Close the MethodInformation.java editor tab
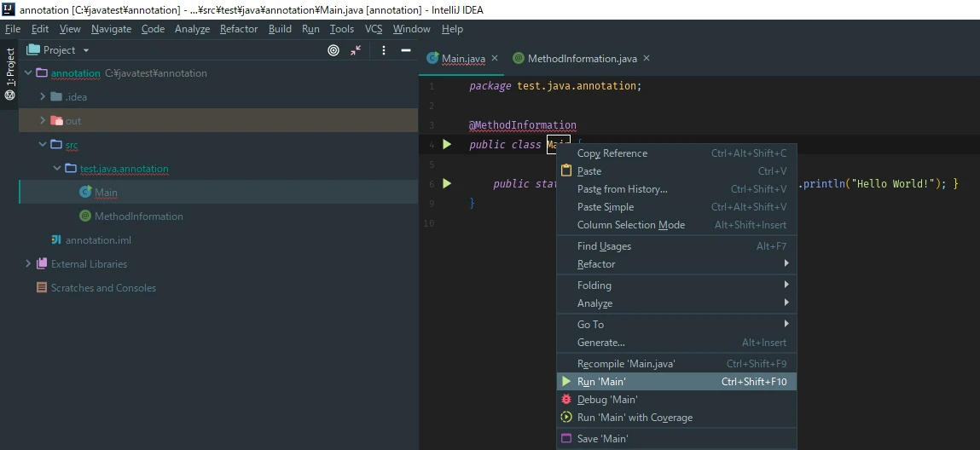This screenshot has width=980, height=450. pos(647,58)
